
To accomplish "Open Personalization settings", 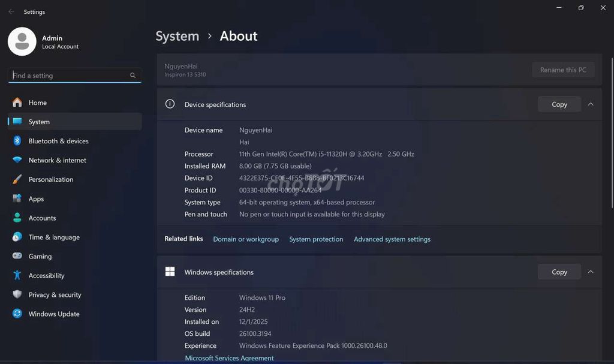I will tap(74, 179).
